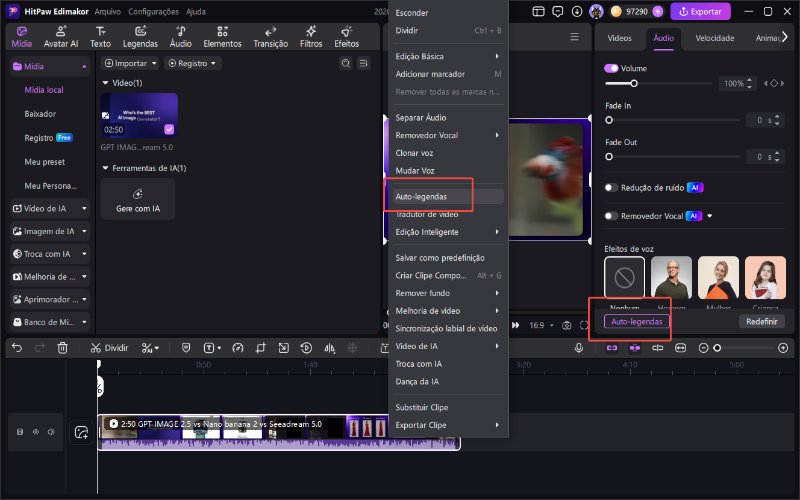Image resolution: width=800 pixels, height=500 pixels.
Task: Adjust the Fade In slider handle
Action: point(609,120)
